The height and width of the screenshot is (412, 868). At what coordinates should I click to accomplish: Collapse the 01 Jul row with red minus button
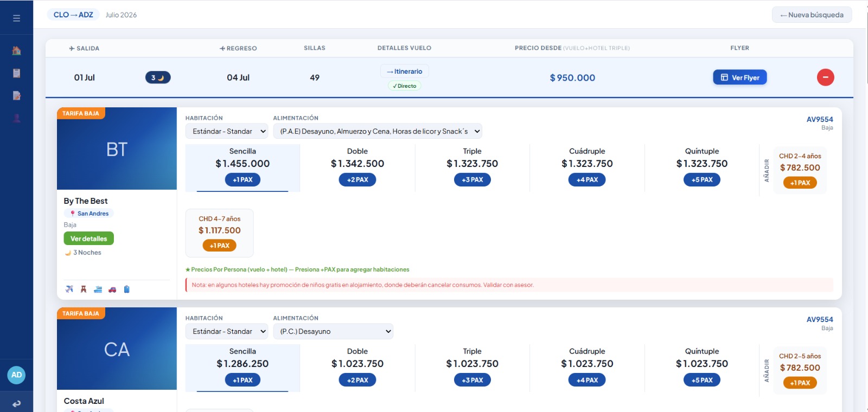(825, 78)
